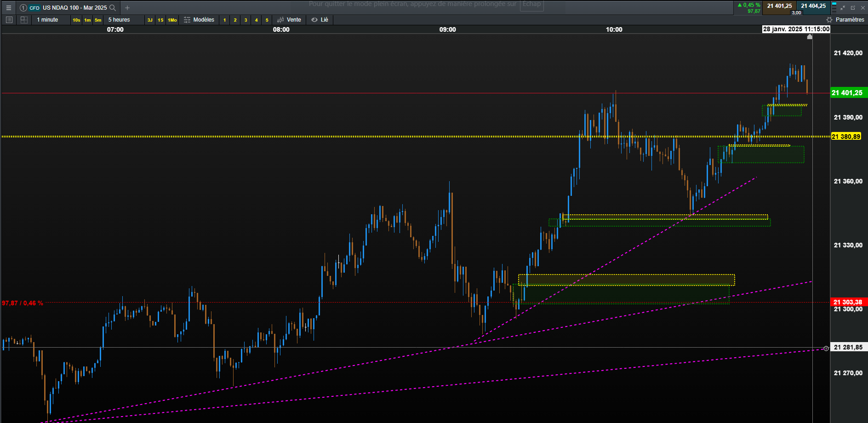Exit full-screen with the shrink arrows icon
The height and width of the screenshot is (423, 868).
click(843, 8)
